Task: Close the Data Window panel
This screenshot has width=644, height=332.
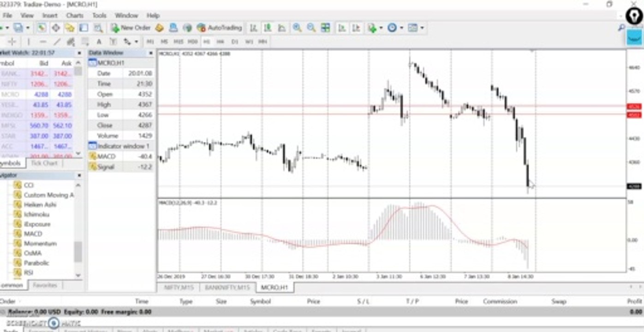Action: tap(151, 53)
